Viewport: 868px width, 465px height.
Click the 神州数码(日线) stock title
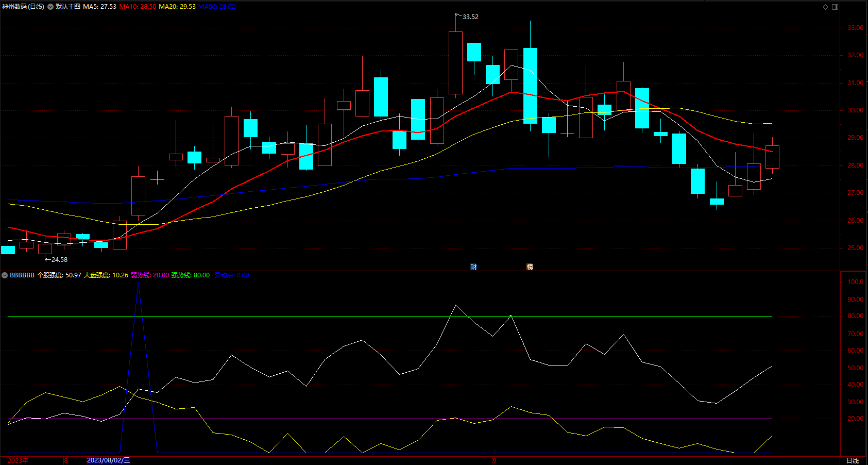point(23,7)
